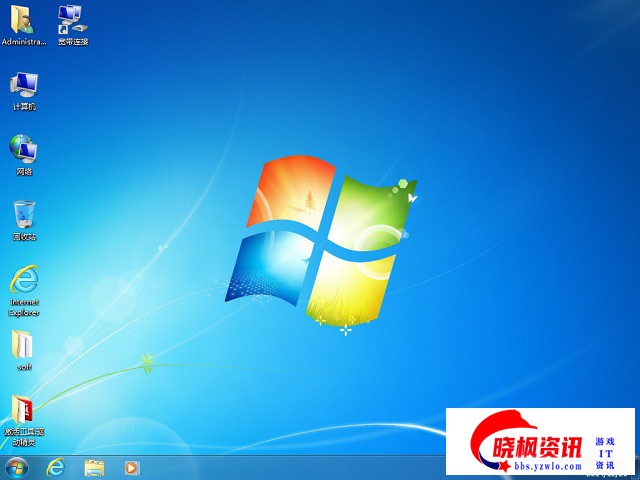Select the Internet Explorer desktop shortcut
Image resolution: width=640 pixels, height=480 pixels.
click(x=24, y=279)
